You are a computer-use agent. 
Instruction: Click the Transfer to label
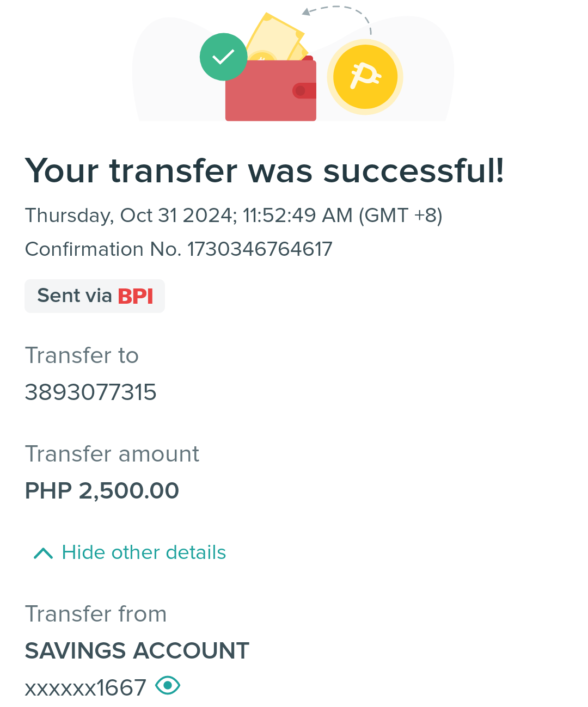pyautogui.click(x=82, y=355)
